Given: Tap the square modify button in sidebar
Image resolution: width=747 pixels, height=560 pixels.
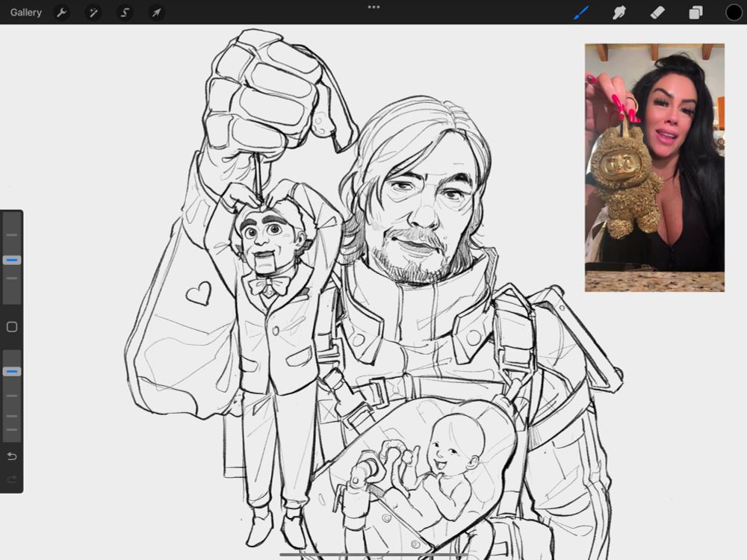Looking at the screenshot, I should tap(12, 327).
